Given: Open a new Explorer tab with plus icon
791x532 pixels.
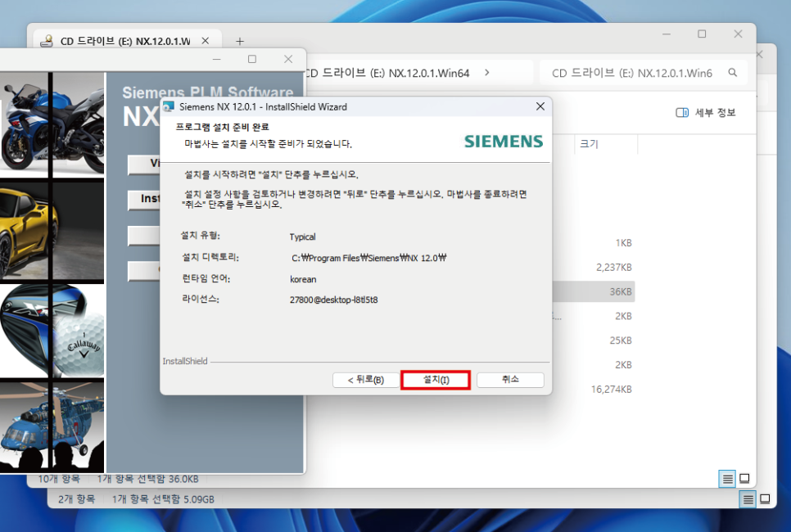Looking at the screenshot, I should (240, 41).
